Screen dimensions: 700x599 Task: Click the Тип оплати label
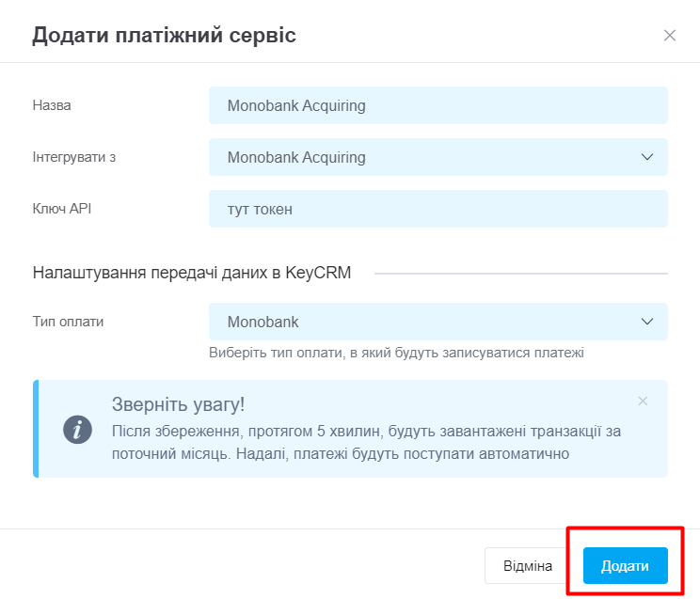pyautogui.click(x=68, y=322)
